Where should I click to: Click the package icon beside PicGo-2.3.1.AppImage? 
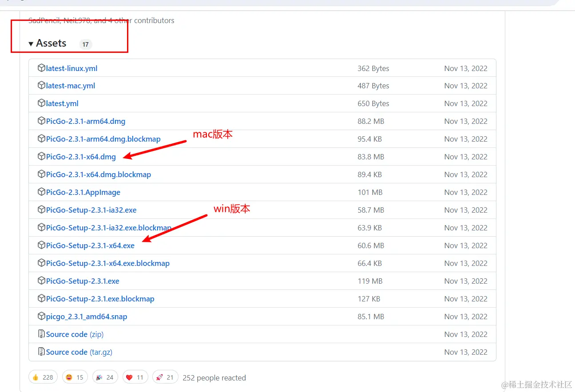(x=41, y=192)
